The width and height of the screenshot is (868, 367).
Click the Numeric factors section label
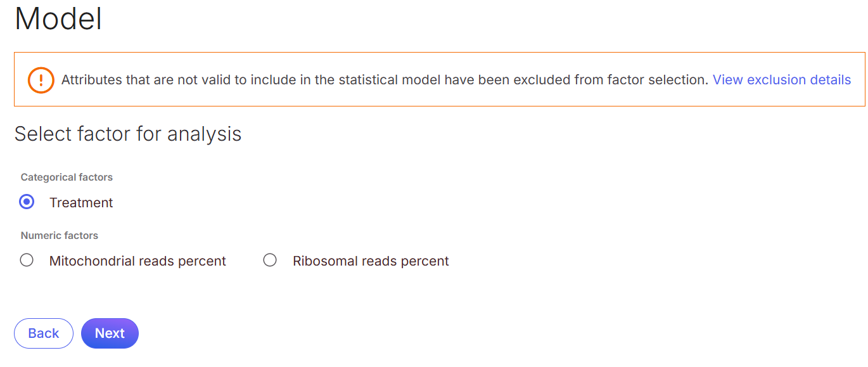pyautogui.click(x=60, y=236)
